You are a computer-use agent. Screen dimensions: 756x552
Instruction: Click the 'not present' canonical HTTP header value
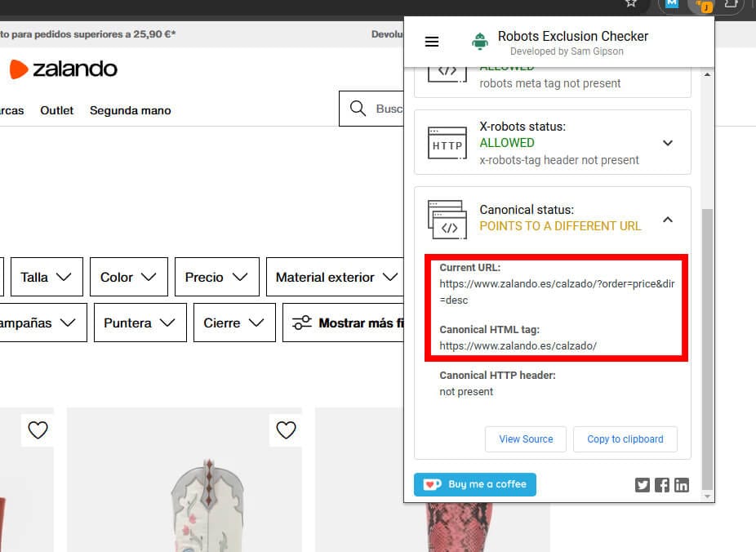466,391
